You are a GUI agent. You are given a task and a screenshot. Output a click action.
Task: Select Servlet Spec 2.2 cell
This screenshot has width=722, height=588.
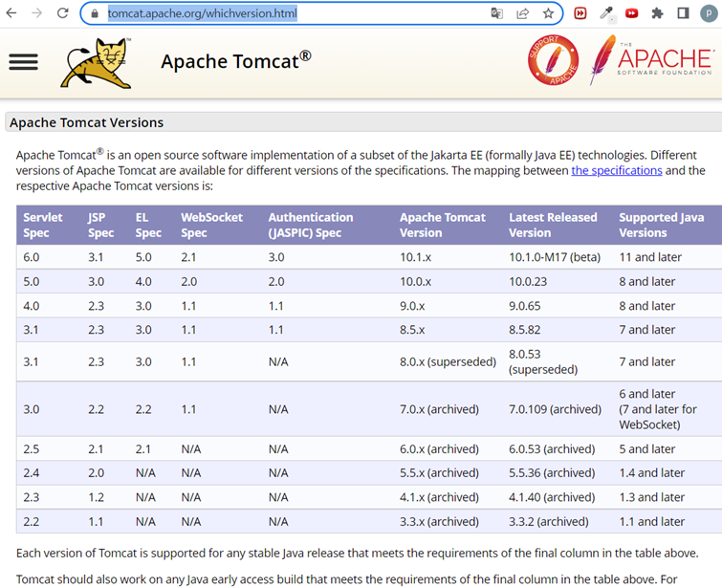[32, 522]
